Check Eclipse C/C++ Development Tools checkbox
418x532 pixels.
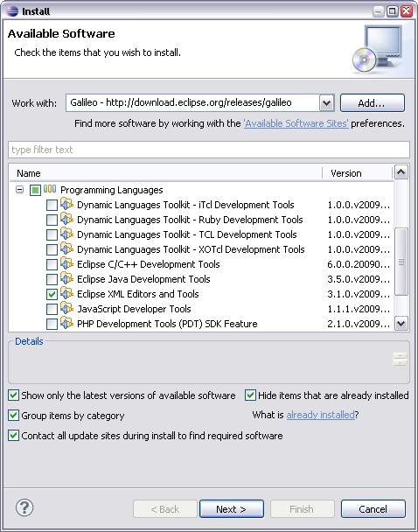[52, 264]
